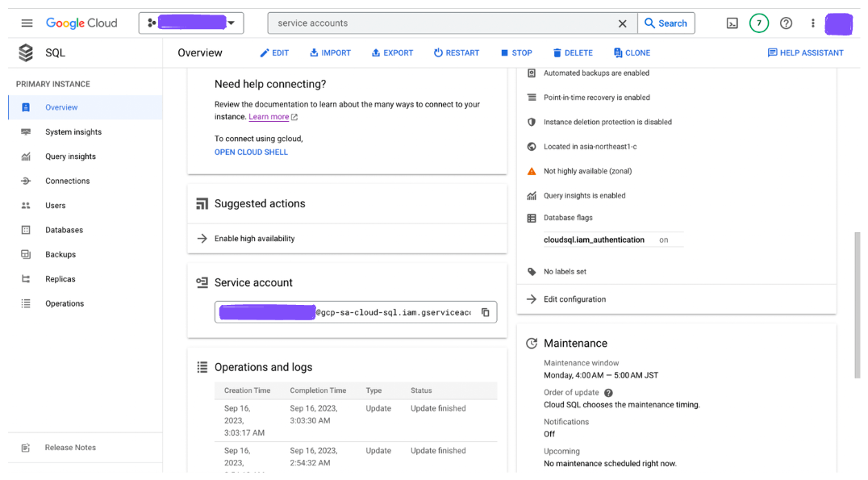Open the project selector dropdown

(x=191, y=23)
